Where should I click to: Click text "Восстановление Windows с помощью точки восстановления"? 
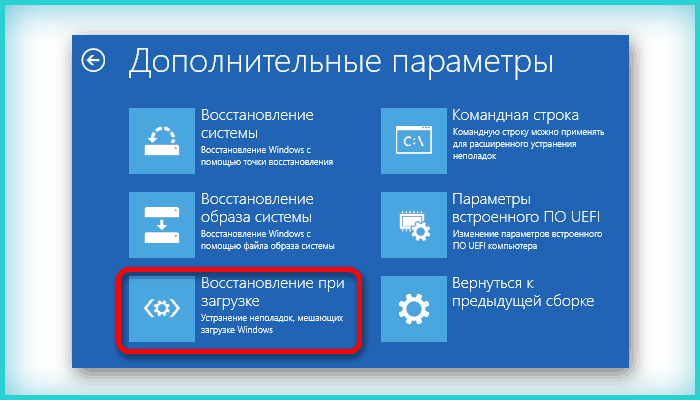pos(267,156)
